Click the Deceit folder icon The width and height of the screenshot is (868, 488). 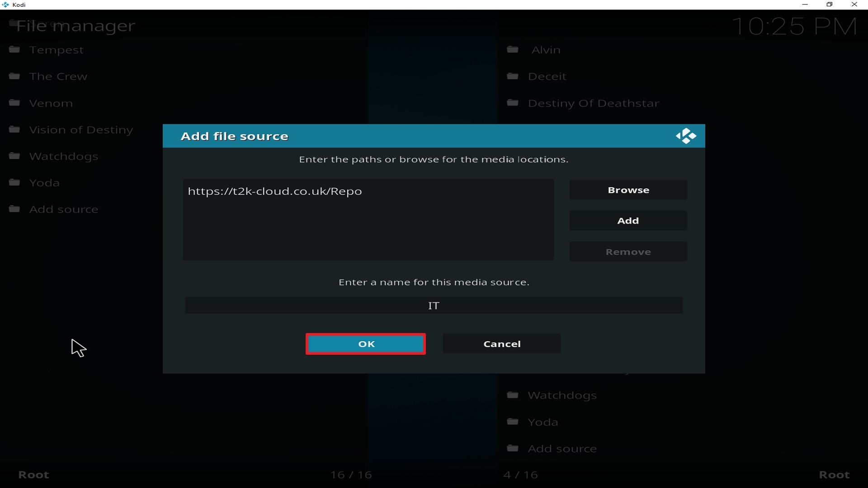[x=513, y=76]
